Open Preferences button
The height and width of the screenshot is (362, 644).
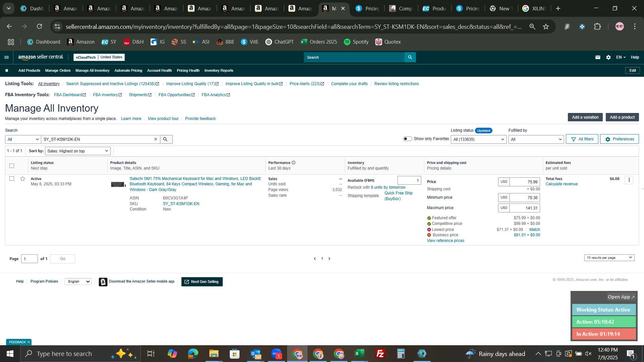click(x=620, y=139)
